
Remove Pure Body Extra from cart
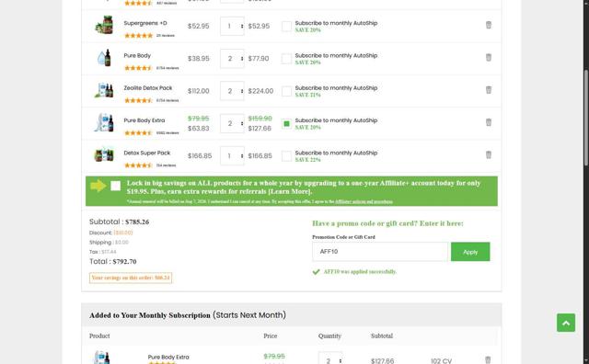[489, 122]
